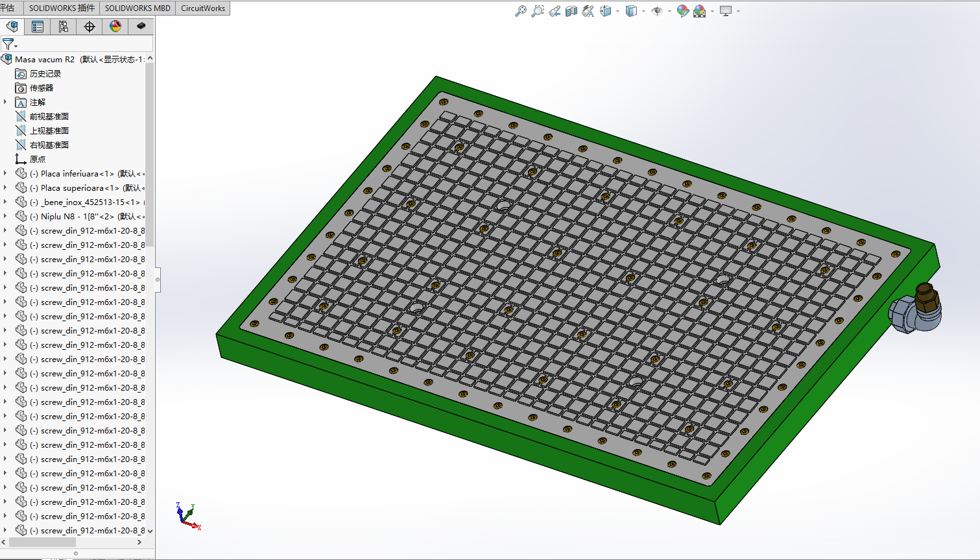This screenshot has height=560, width=980.
Task: Expand the _bene_inox_452513-15<1> node
Action: pos(5,202)
